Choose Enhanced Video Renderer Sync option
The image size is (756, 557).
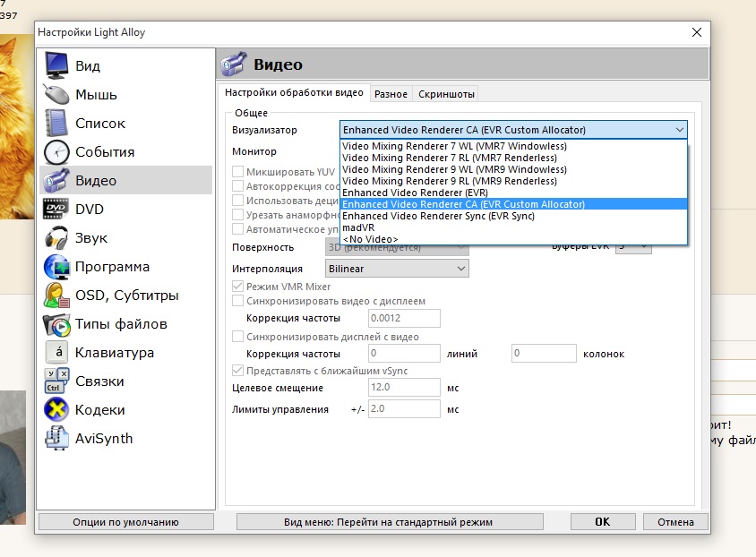513,216
